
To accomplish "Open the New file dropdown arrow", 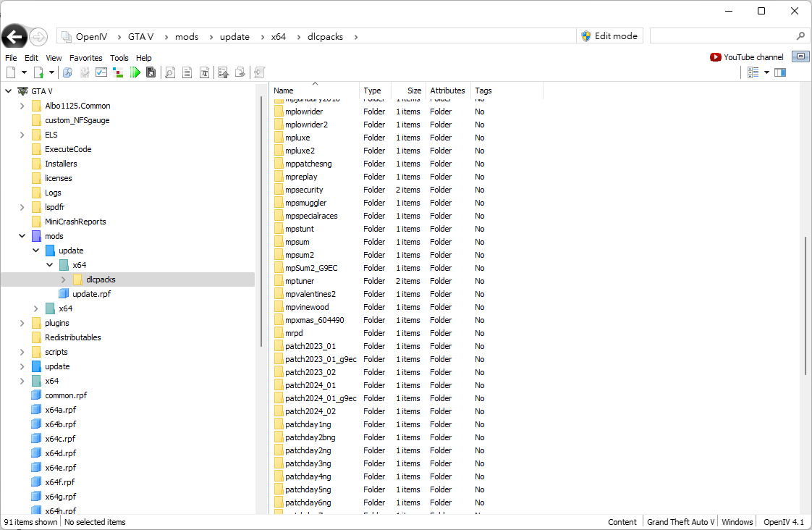I will (24, 72).
